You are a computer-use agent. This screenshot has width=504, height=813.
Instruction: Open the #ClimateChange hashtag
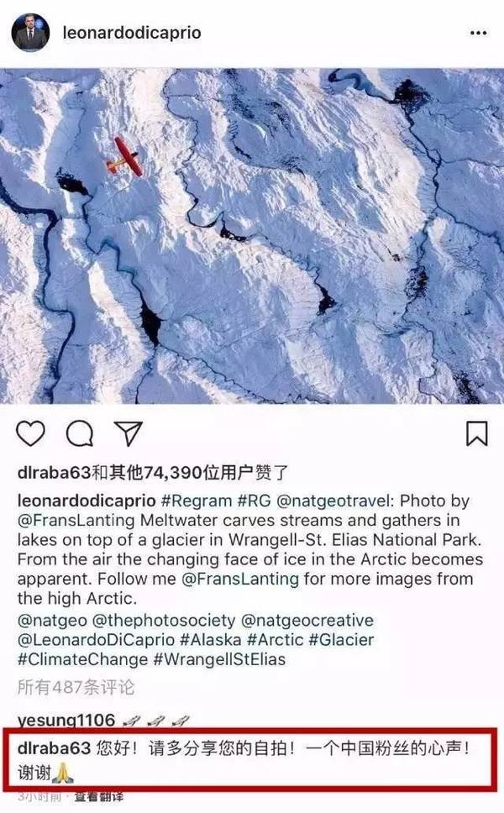pos(83,659)
